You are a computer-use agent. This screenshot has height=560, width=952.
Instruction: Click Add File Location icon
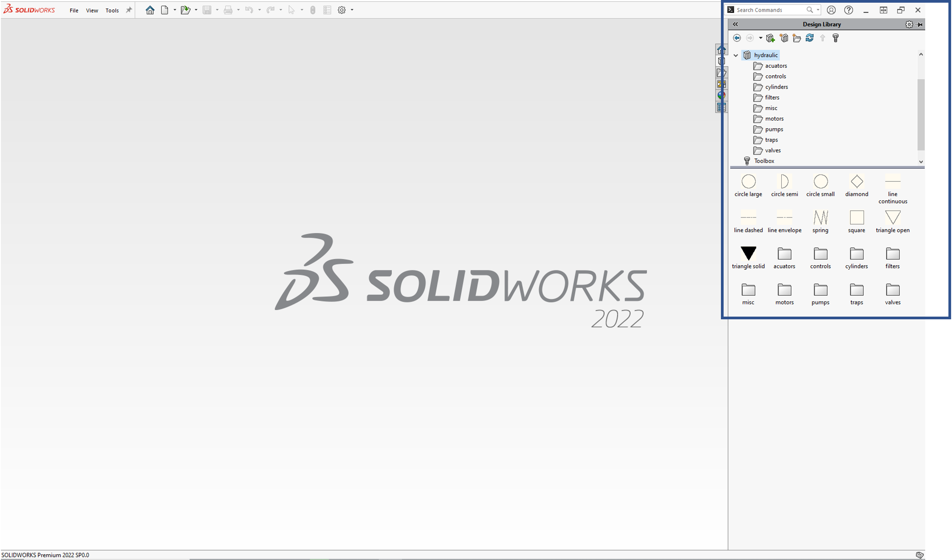784,38
